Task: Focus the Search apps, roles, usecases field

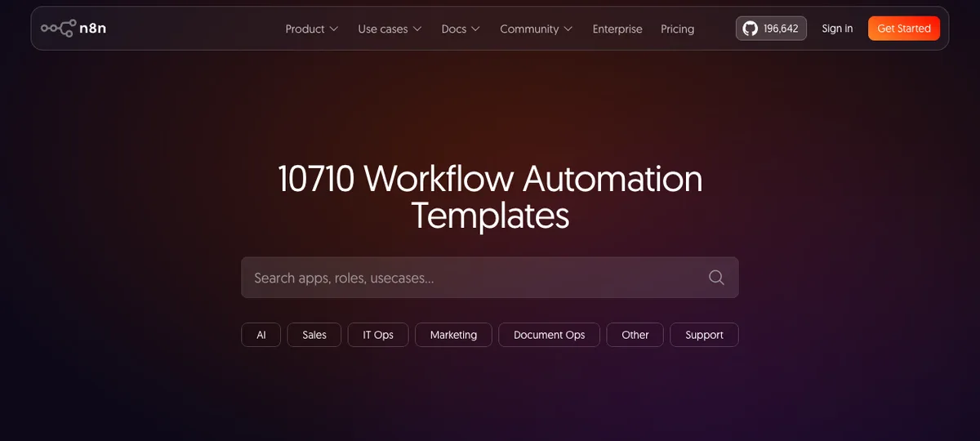Action: (490, 278)
